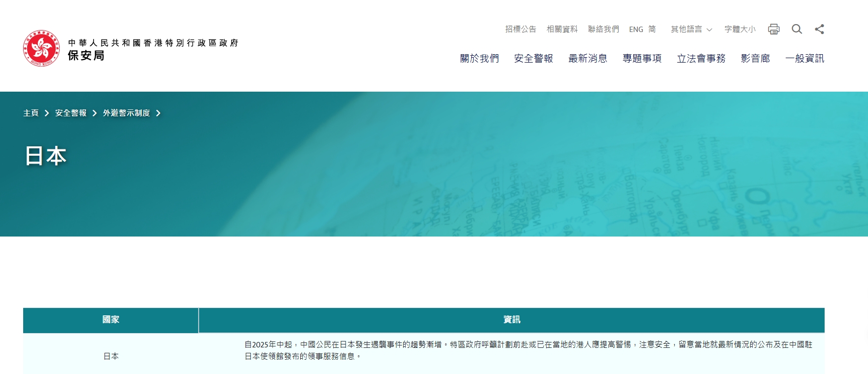
Task: Click 聯絡我們 contact us link
Action: point(603,30)
